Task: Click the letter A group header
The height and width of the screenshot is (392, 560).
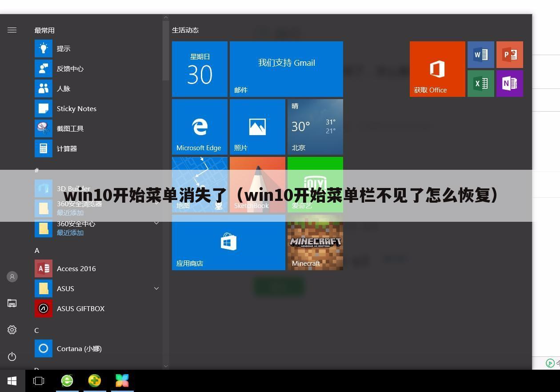Action: coord(37,250)
